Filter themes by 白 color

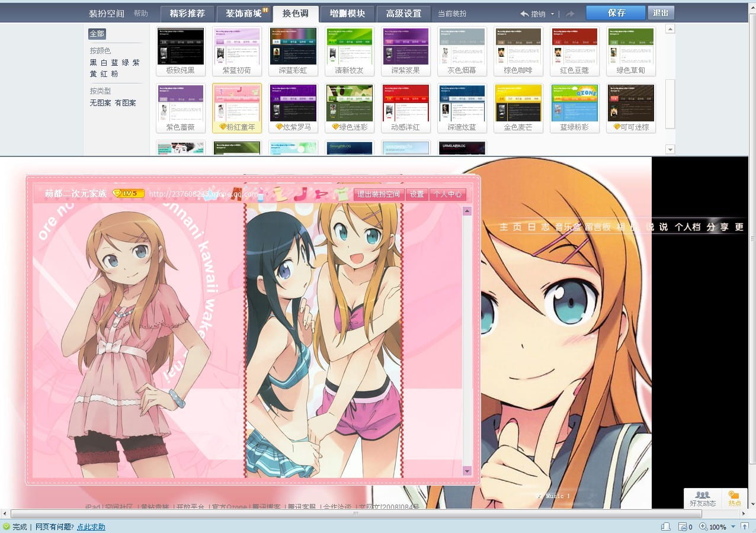104,63
